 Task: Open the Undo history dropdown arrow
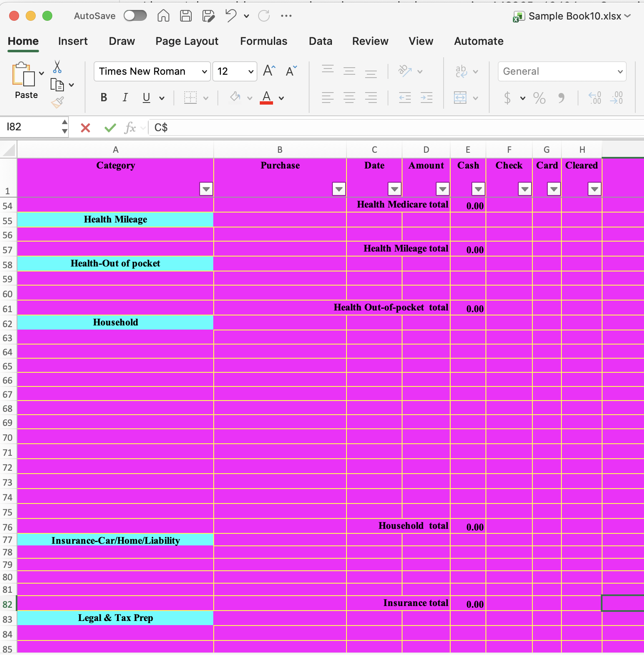246,16
